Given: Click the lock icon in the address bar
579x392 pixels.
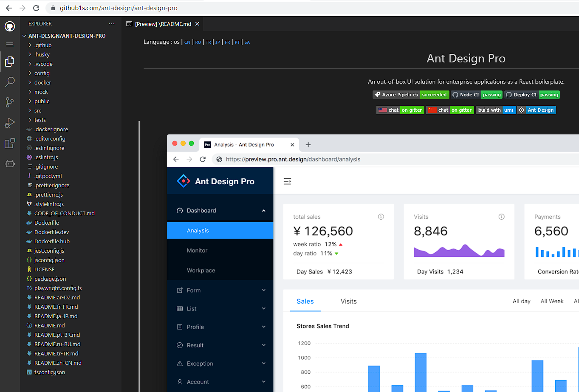Looking at the screenshot, I should point(53,8).
